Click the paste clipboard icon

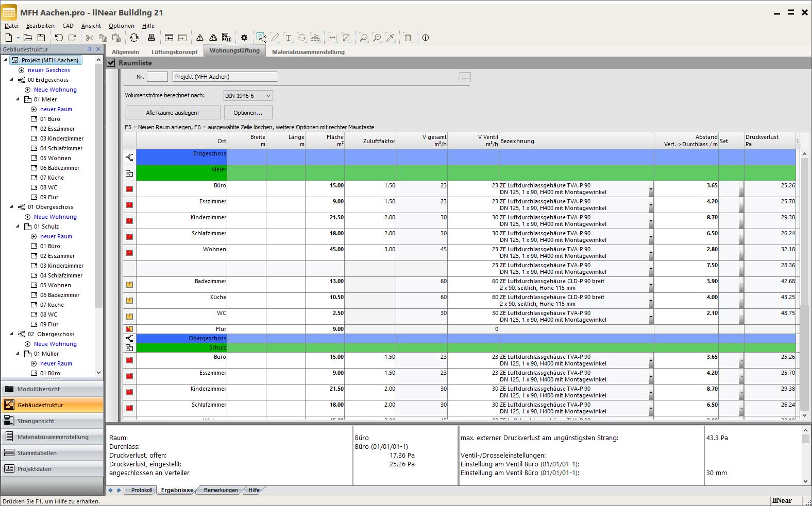[116, 38]
